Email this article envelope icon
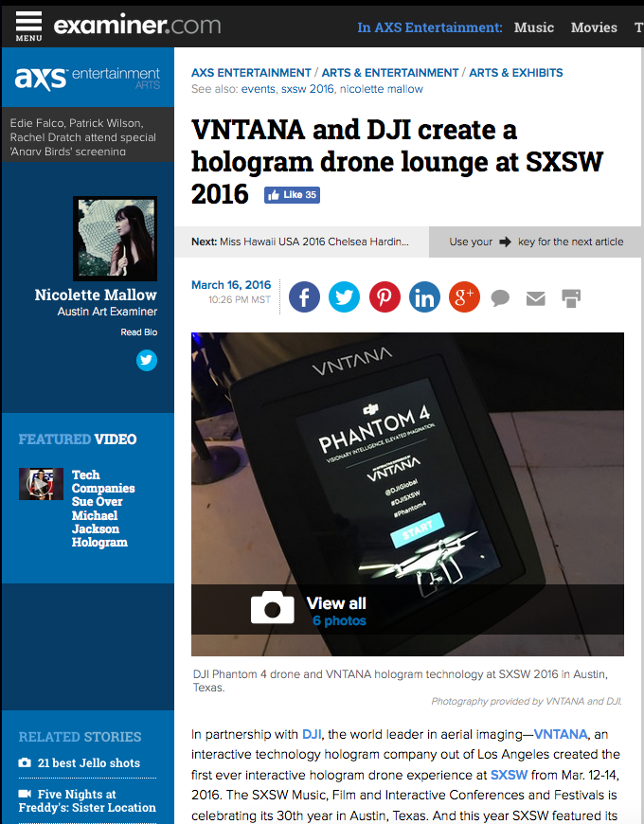Screen dimensions: 644x824 click(x=536, y=298)
